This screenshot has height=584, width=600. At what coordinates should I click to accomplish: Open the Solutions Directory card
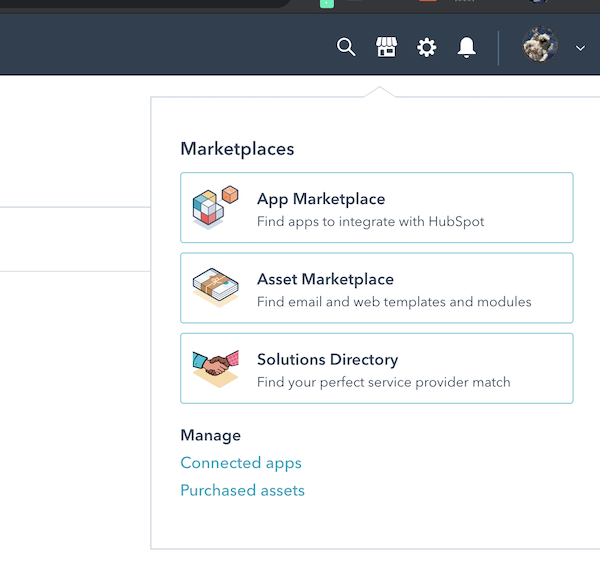pyautogui.click(x=377, y=368)
